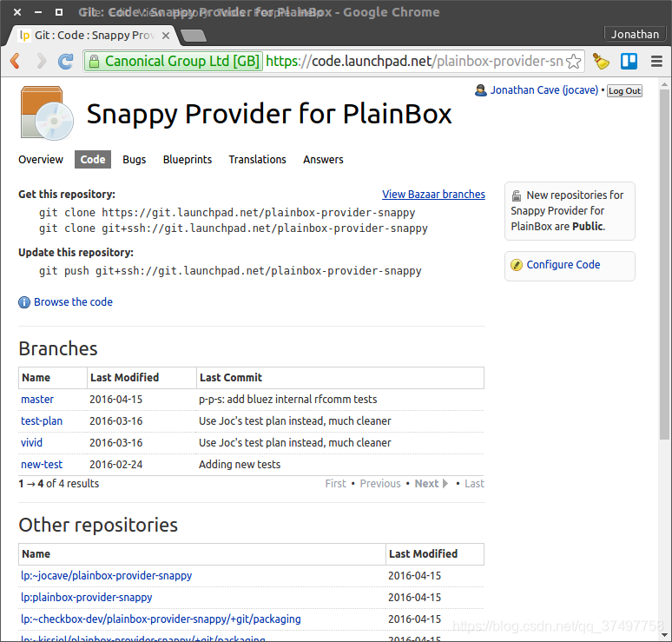Click the green padlock security icon

pos(94,62)
